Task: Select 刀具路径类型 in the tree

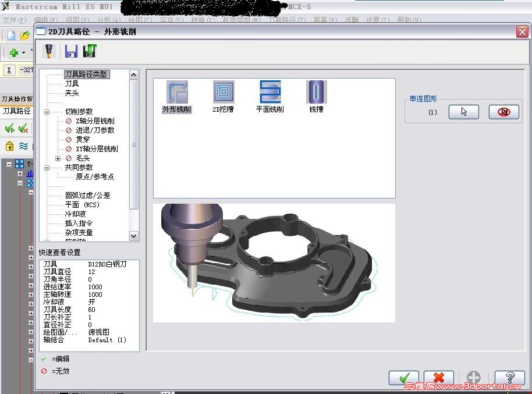Action: pos(87,74)
